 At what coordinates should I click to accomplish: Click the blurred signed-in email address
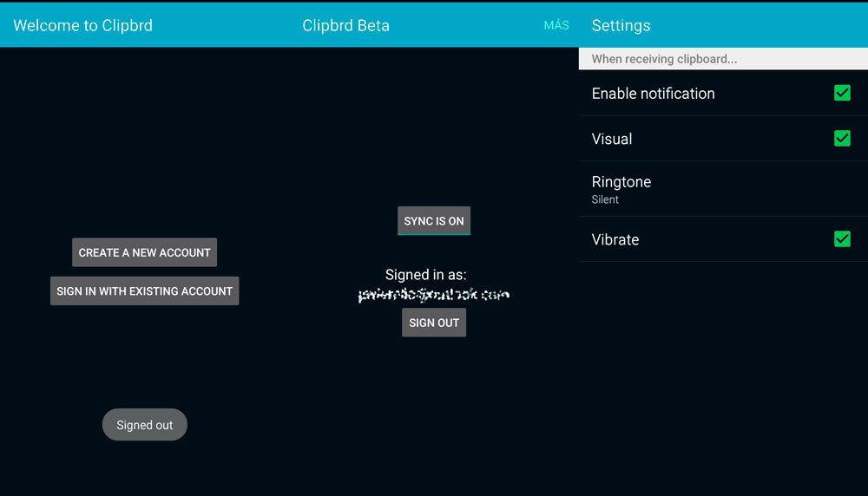[x=434, y=296]
